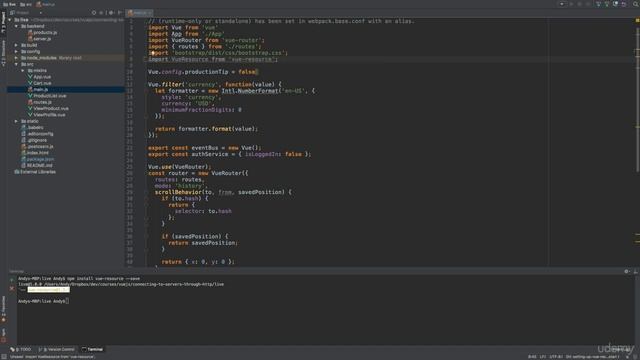Select README.md in the project tree

coord(37,165)
